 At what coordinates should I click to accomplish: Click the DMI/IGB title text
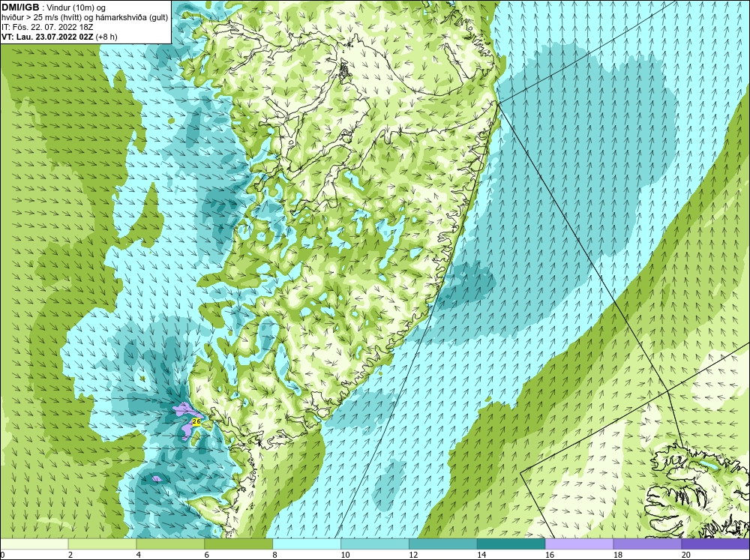point(20,7)
